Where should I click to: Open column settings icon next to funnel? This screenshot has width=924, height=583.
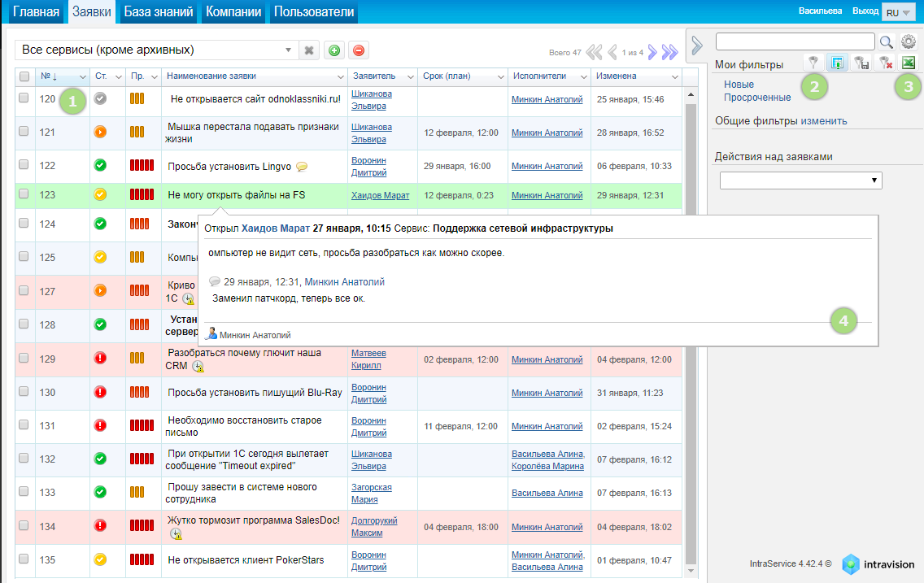836,63
